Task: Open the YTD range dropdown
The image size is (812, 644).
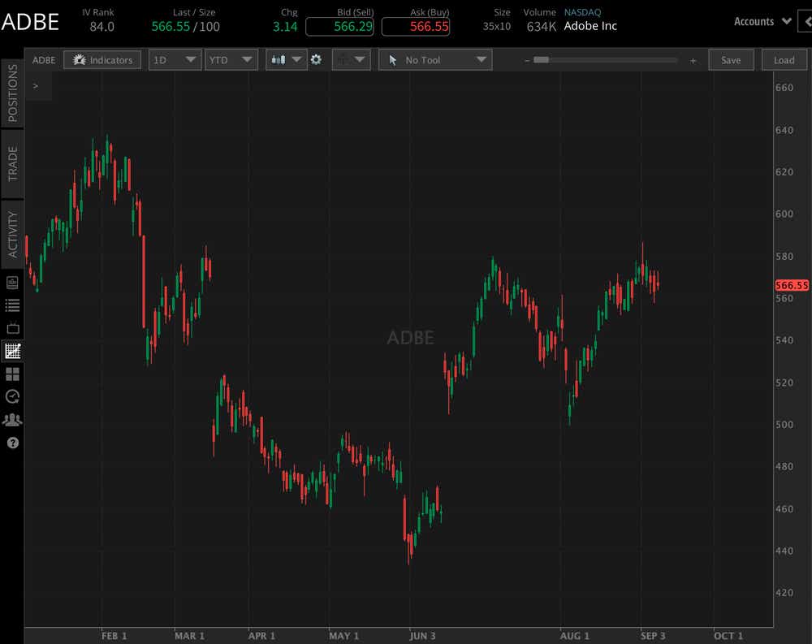Action: (231, 59)
